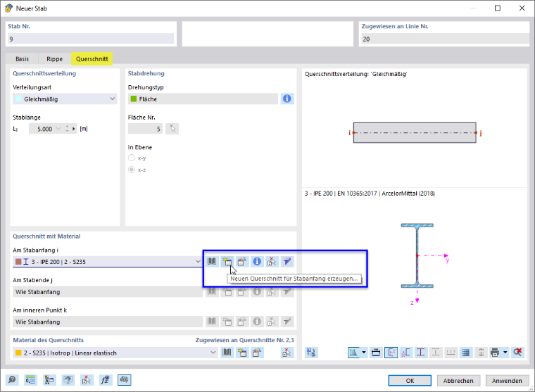Click the Stab Nr. field showing 9

click(x=91, y=39)
